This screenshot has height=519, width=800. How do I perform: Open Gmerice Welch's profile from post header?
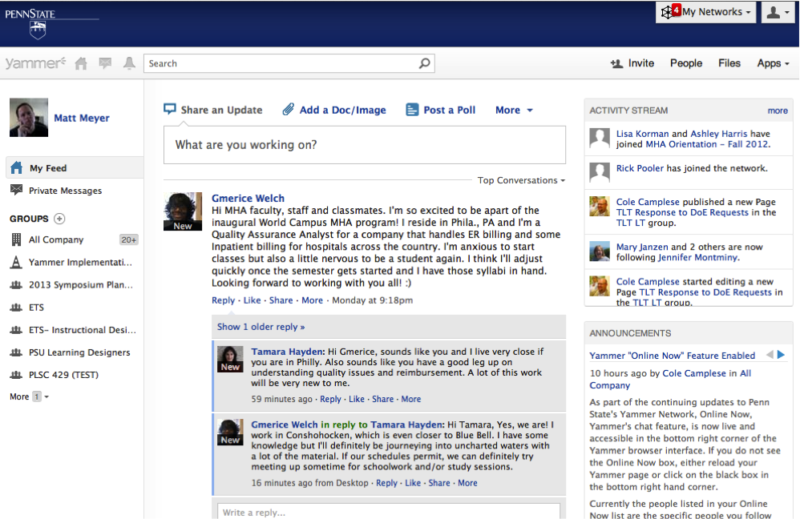click(x=248, y=199)
